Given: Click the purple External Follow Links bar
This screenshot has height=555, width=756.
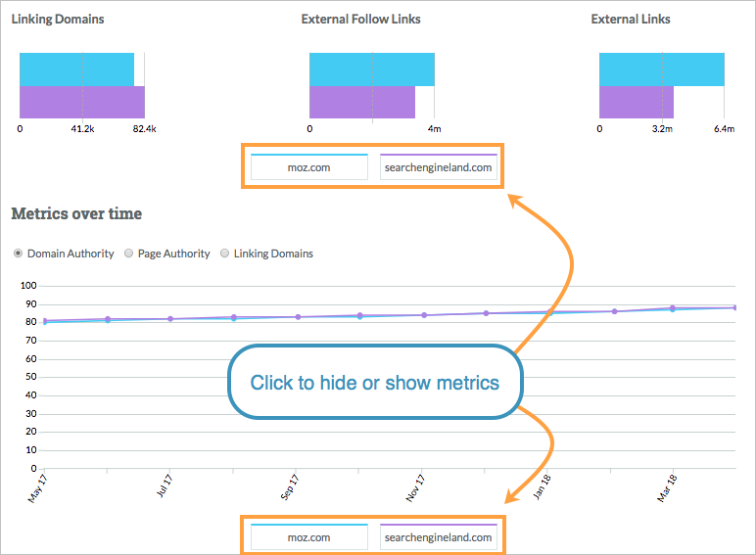Looking at the screenshot, I should (362, 102).
